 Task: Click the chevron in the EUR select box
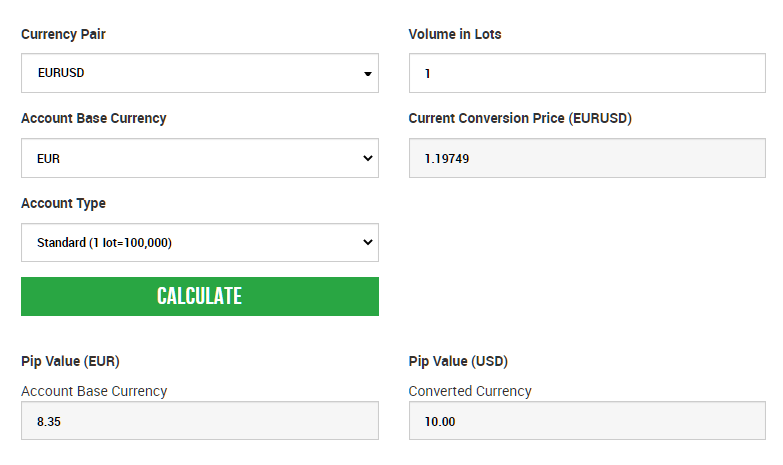click(x=368, y=158)
